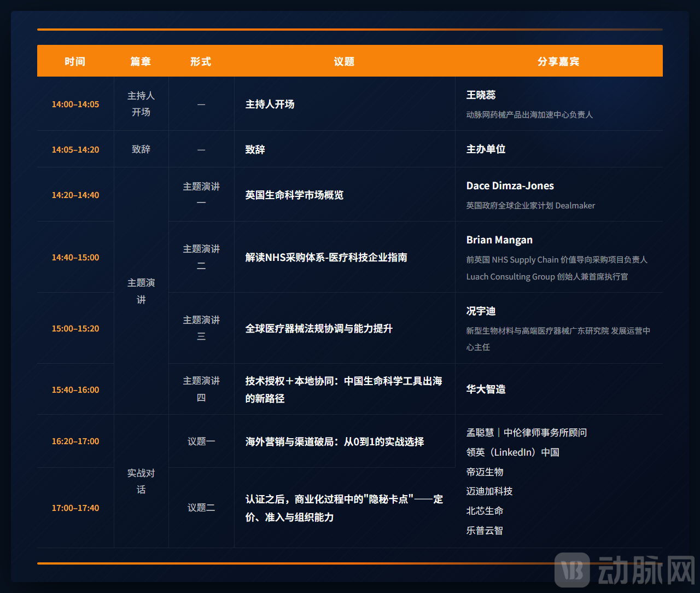Select the time cell 14:20–14:40
The height and width of the screenshot is (593, 700).
coord(75,195)
